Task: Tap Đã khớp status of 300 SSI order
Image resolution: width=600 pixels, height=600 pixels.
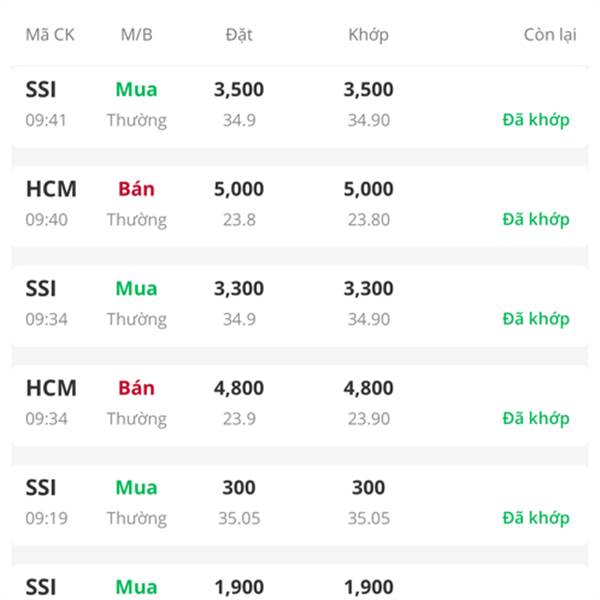Action: tap(536, 518)
